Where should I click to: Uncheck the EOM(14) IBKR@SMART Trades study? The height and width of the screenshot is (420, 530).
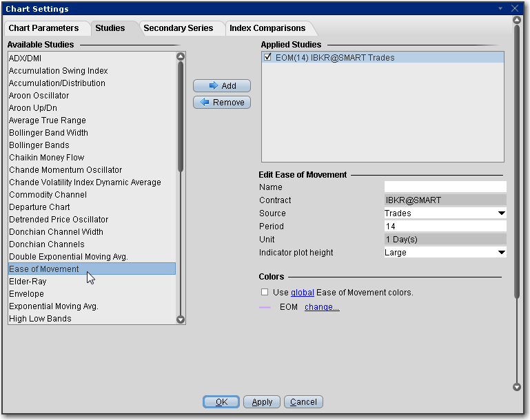(x=267, y=58)
